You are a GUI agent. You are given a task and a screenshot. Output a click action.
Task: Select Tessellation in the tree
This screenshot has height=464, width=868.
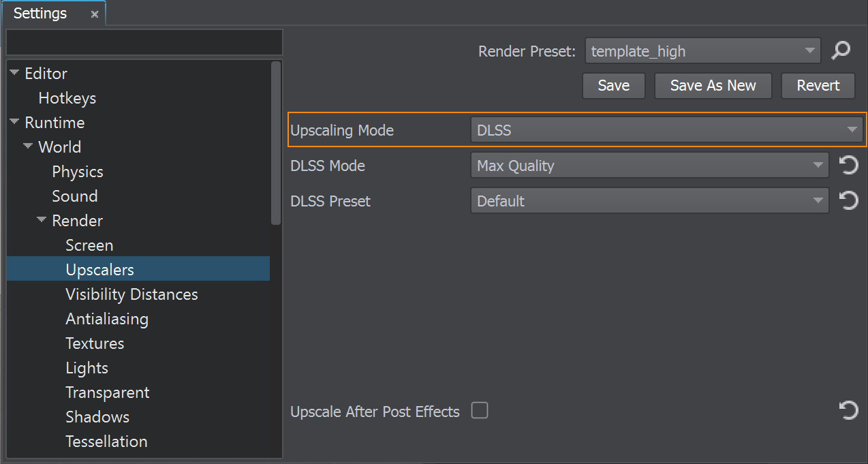pyautogui.click(x=106, y=442)
